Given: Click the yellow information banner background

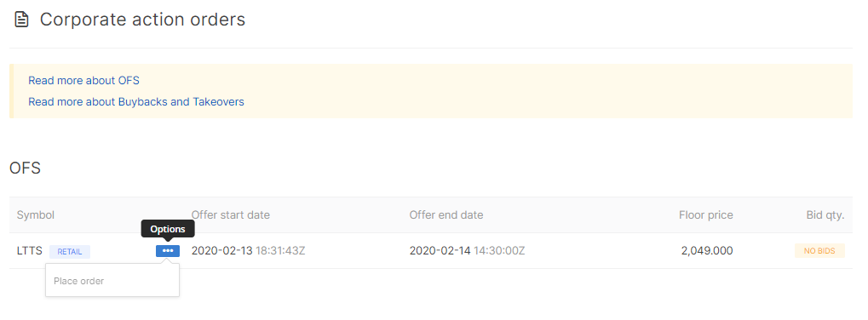Looking at the screenshot, I should coord(432,91).
